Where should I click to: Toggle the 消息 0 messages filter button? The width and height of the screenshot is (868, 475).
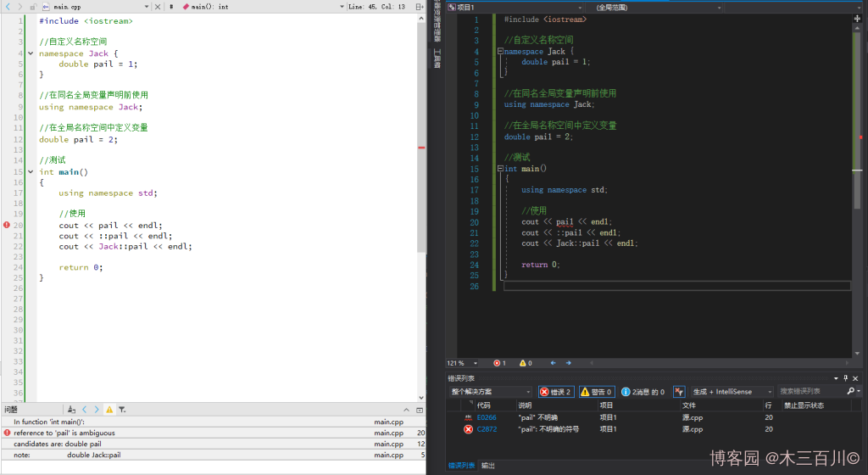643,392
